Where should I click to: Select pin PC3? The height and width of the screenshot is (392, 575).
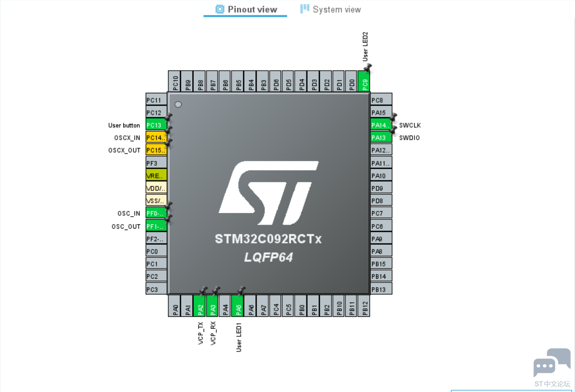[x=156, y=289]
